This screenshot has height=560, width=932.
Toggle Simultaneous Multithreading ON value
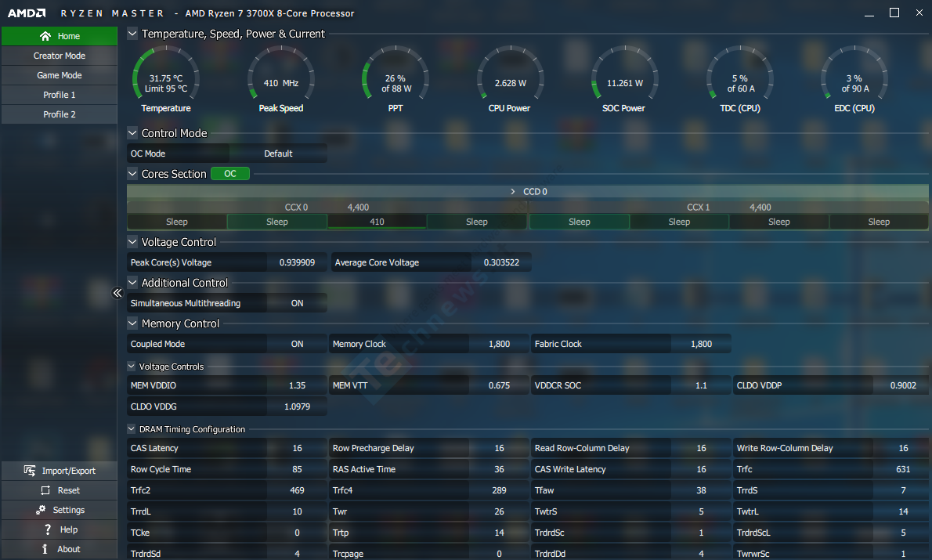click(297, 303)
